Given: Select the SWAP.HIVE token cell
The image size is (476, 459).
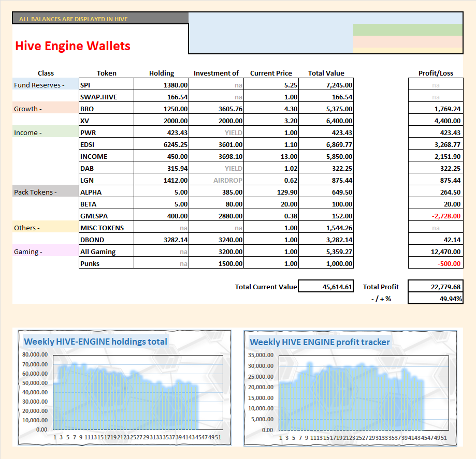Looking at the screenshot, I should click(106, 96).
